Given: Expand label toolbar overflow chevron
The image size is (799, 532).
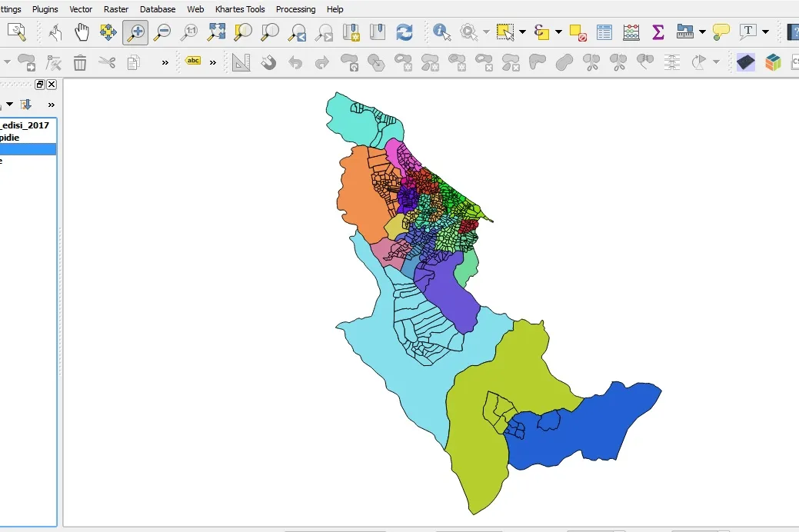Looking at the screenshot, I should pos(213,63).
